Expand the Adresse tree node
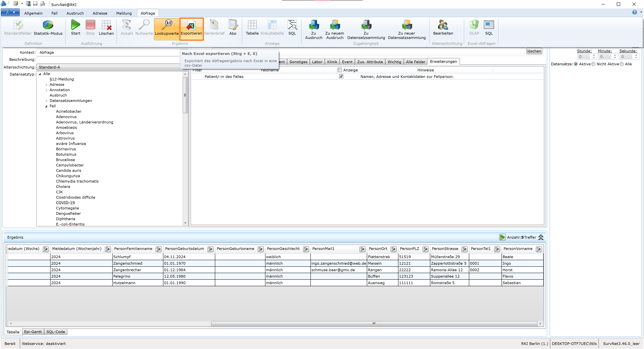 click(47, 84)
